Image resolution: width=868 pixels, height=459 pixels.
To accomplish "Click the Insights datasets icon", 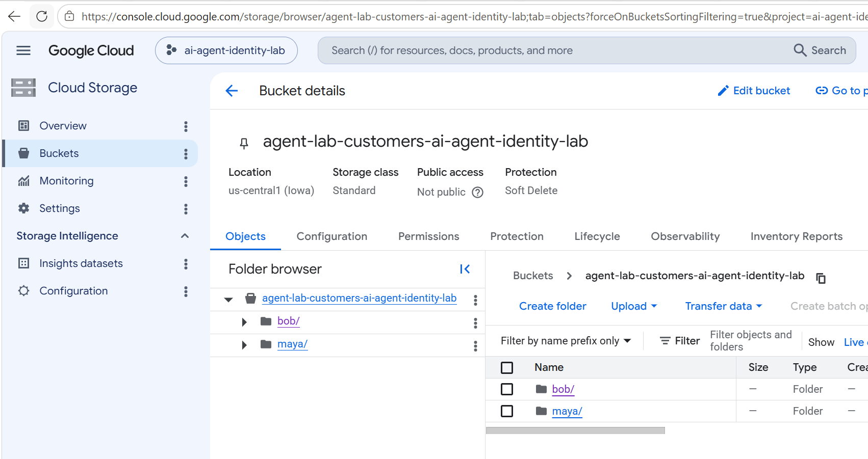I will coord(23,263).
